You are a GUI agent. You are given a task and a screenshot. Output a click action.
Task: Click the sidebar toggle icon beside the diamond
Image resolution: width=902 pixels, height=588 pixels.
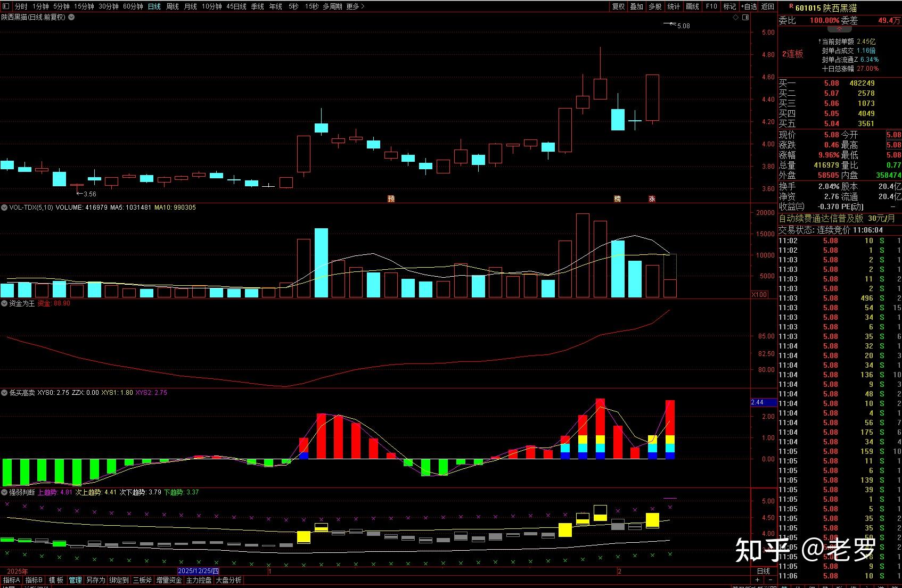point(744,18)
